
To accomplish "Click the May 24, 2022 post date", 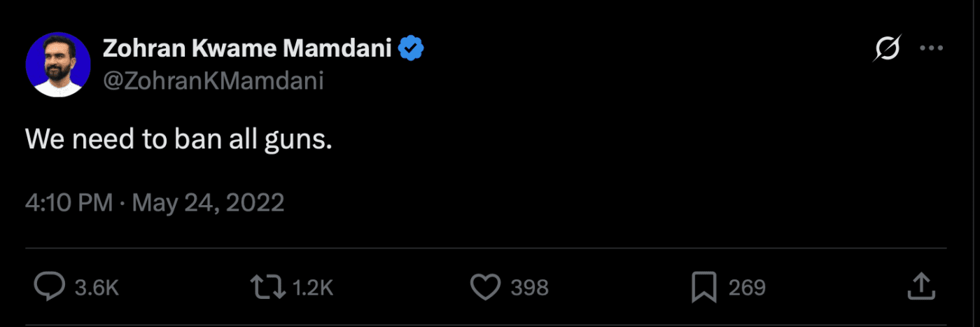I will (x=208, y=203).
